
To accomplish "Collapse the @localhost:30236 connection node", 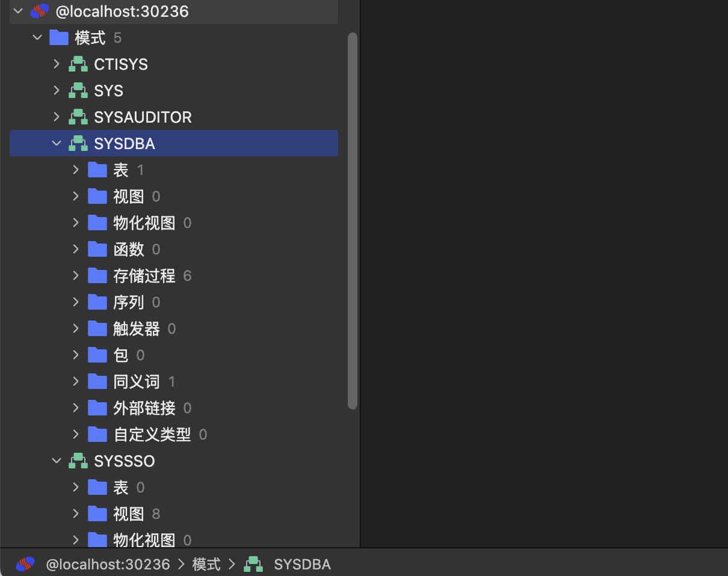I will click(x=18, y=11).
